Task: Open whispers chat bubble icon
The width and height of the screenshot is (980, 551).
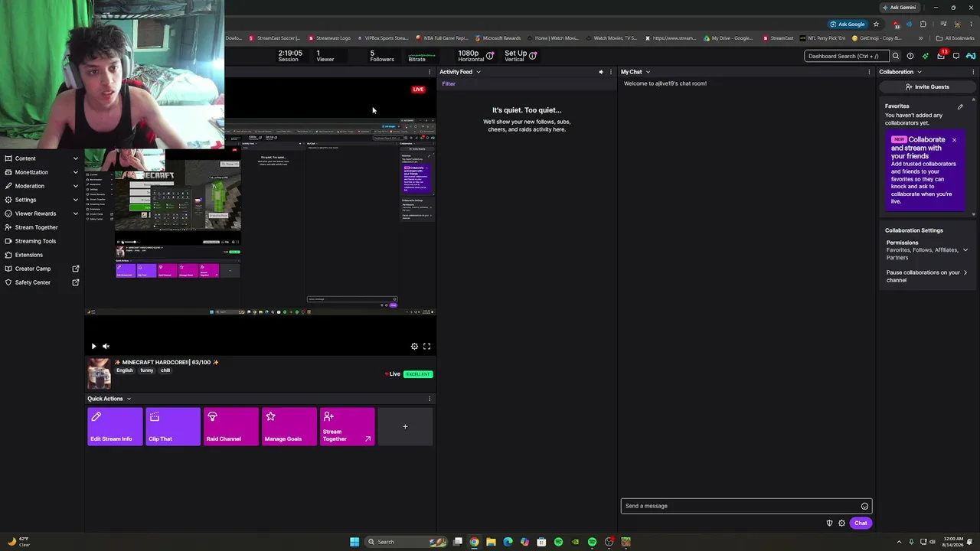Action: [955, 56]
